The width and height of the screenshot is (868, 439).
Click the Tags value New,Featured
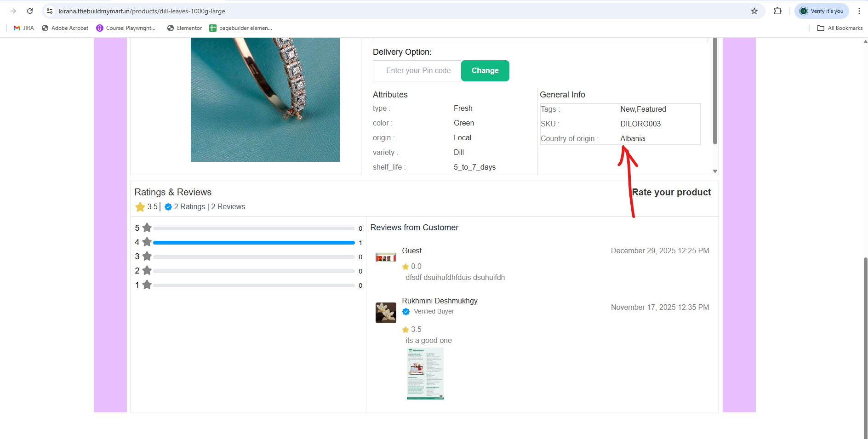643,109
